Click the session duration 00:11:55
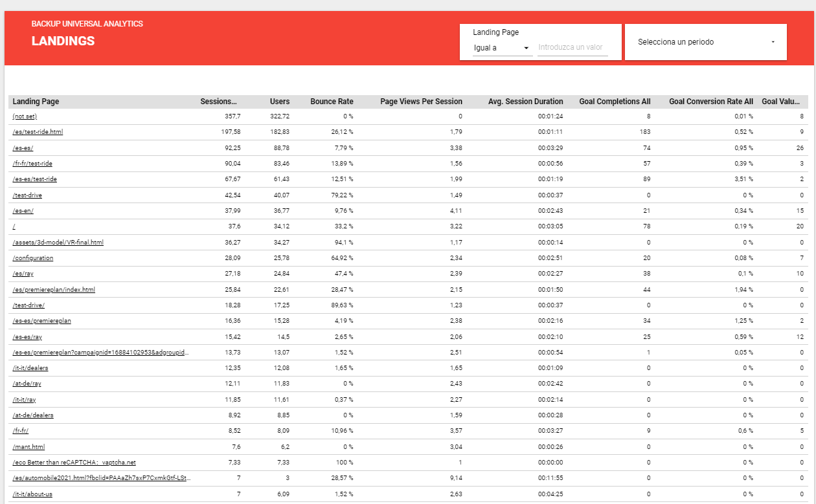816x504 pixels. click(x=550, y=479)
